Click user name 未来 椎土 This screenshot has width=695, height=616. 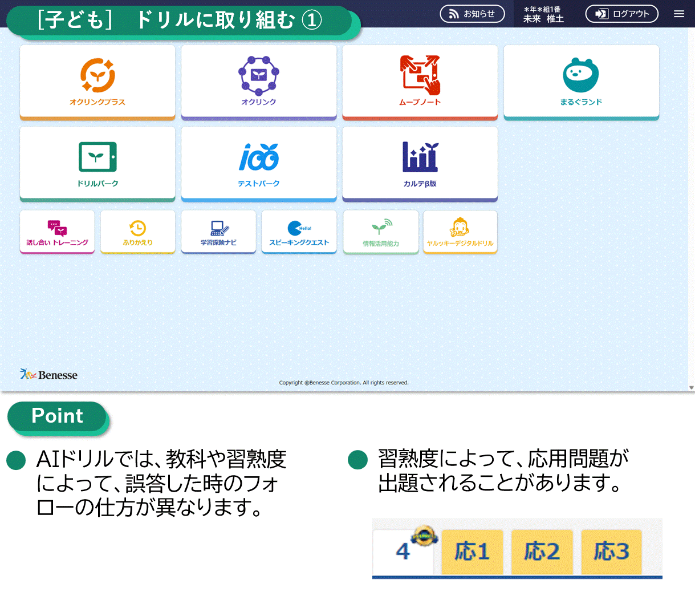543,19
